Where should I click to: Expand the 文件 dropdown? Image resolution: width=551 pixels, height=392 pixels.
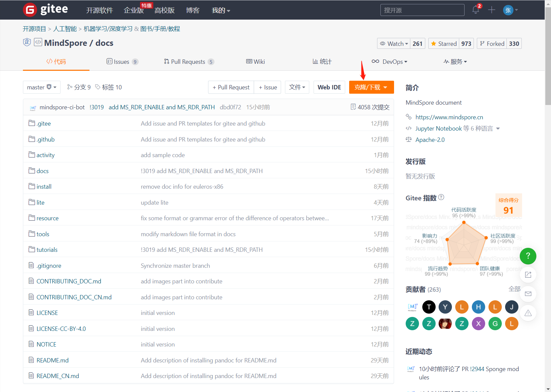297,87
